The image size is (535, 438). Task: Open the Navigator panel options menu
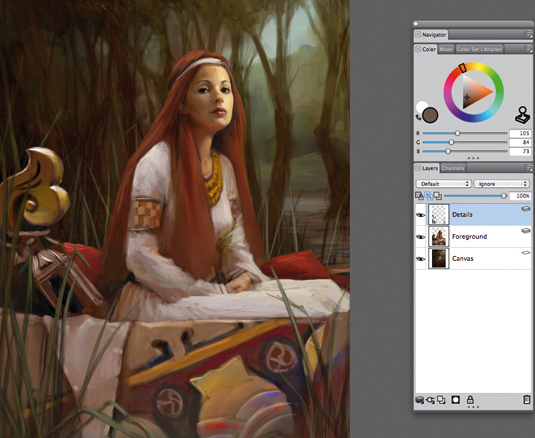528,34
